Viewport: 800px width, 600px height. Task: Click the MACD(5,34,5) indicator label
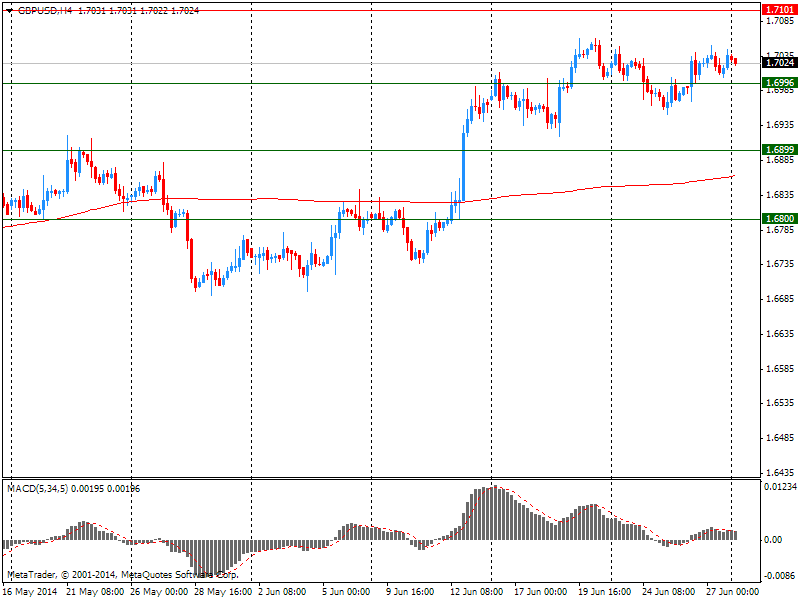click(38, 489)
